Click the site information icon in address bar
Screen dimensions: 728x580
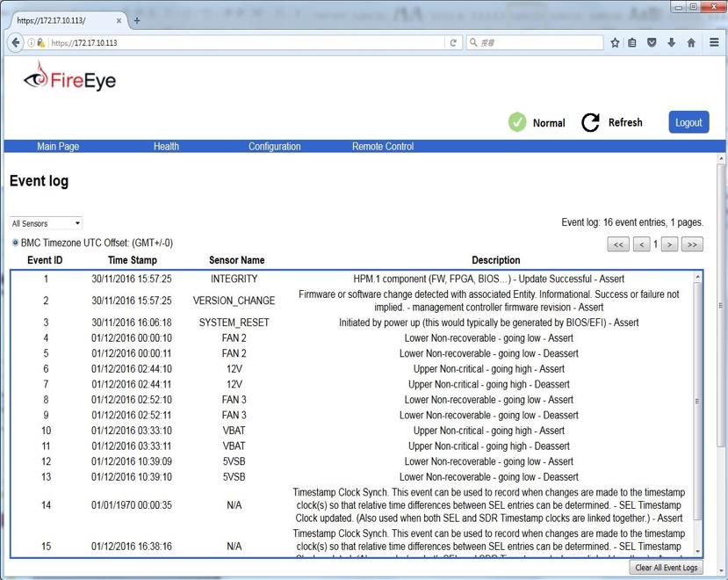31,43
